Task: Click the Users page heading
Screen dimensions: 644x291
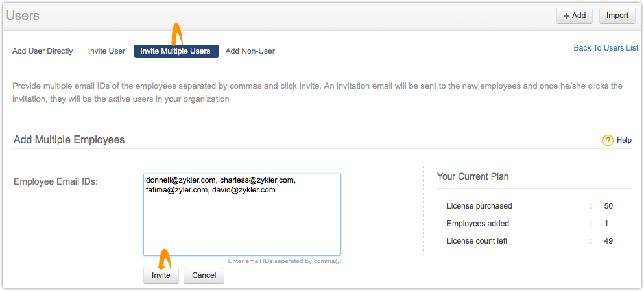Action: (x=23, y=15)
